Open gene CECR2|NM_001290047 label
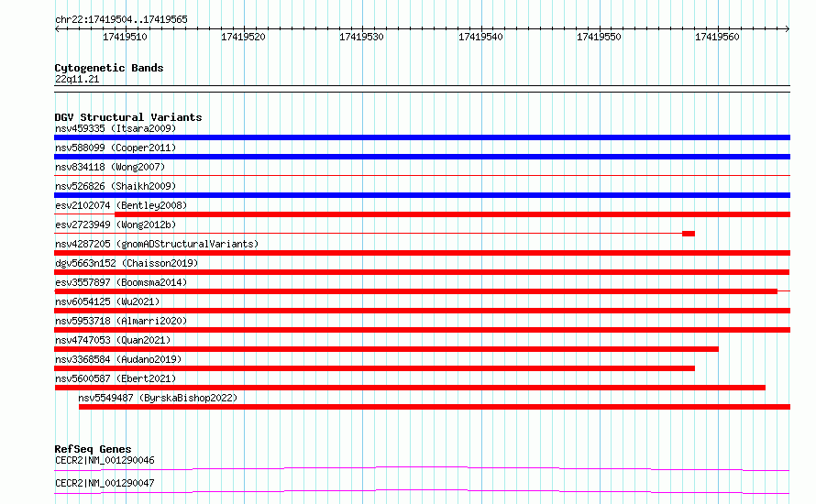 105,483
